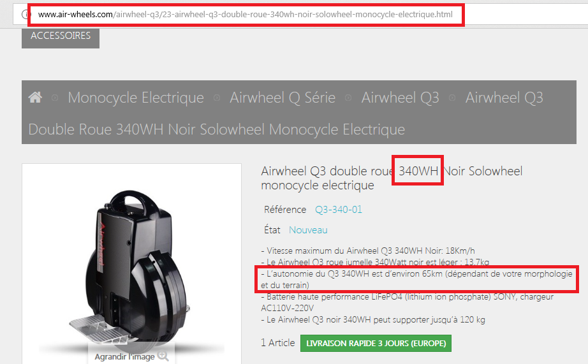
Task: Click first breadcrumb separator after home icon
Action: point(55,98)
